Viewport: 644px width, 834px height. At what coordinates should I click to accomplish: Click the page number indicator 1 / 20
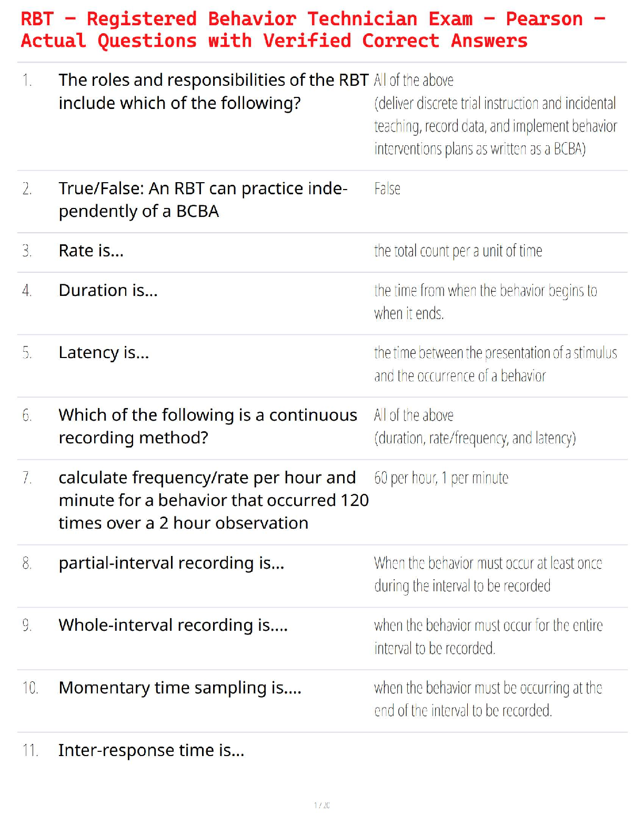[322, 805]
